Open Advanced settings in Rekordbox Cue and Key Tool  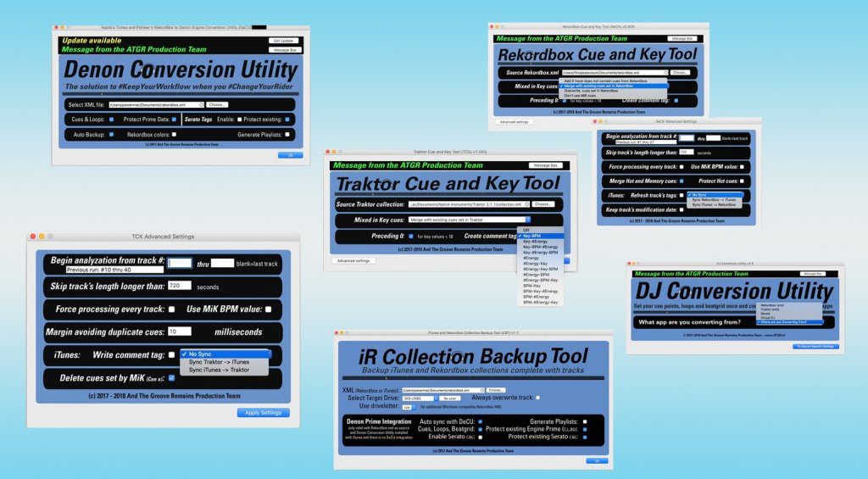coord(515,122)
